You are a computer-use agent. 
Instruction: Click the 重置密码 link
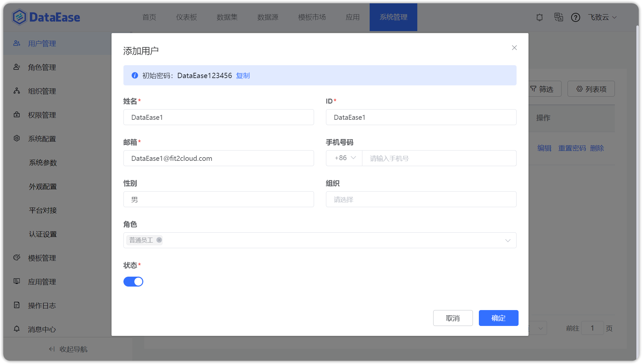[x=572, y=148]
